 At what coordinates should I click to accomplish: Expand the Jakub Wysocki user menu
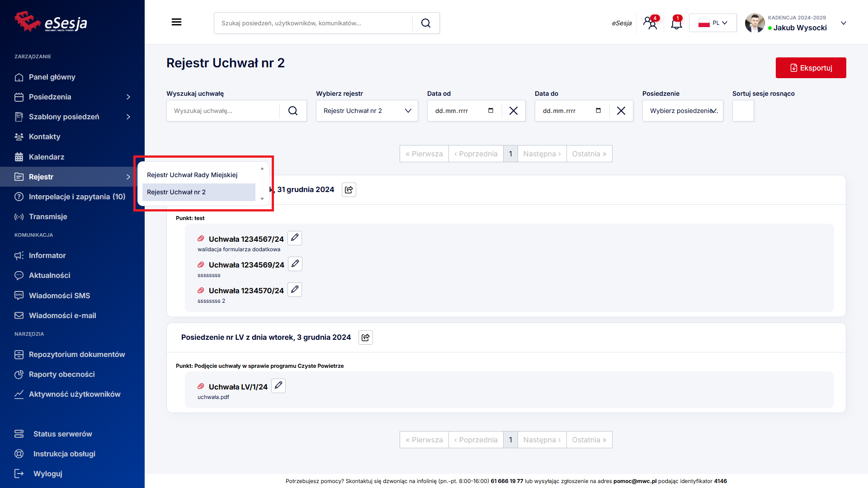click(843, 23)
